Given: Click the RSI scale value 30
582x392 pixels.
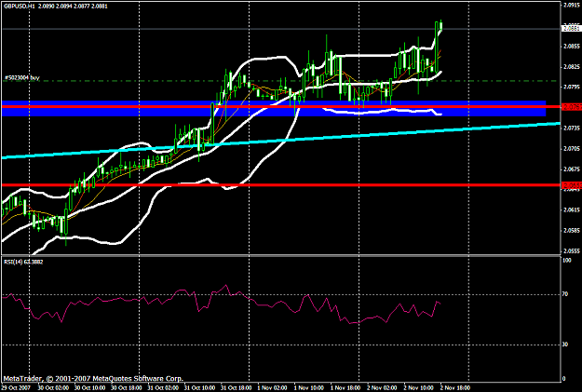Looking at the screenshot, I should click(565, 345).
